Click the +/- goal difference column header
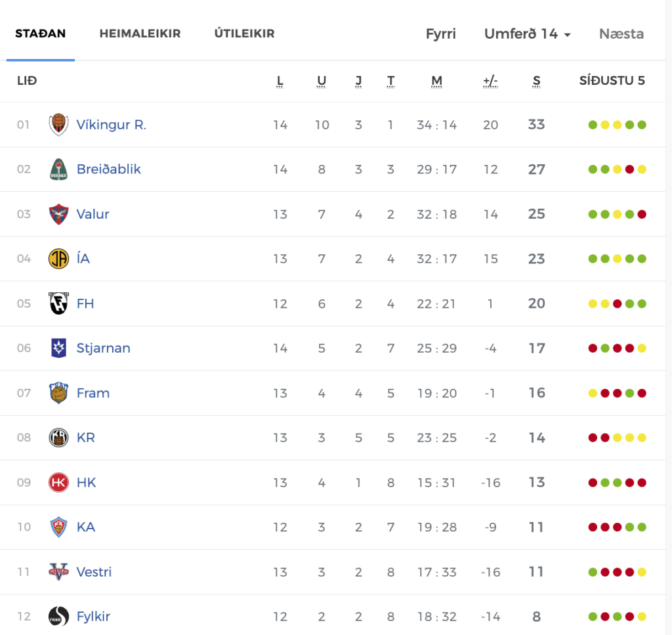 coord(490,81)
